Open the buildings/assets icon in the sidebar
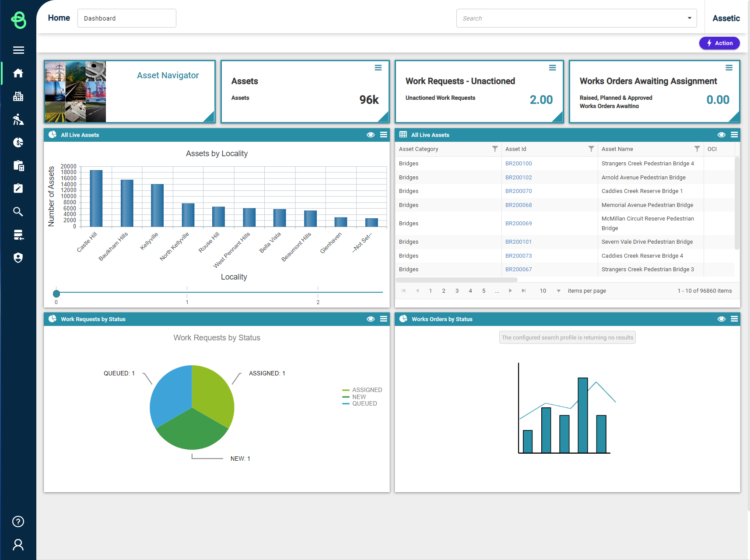Screen dimensions: 750x560 [18, 96]
